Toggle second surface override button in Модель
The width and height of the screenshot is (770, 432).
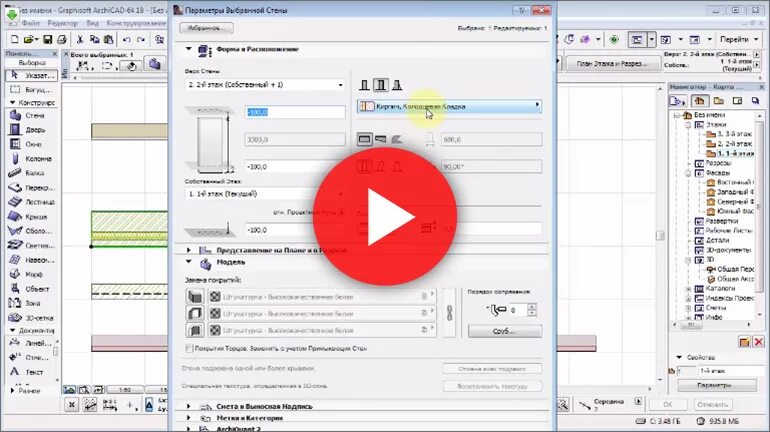click(195, 313)
